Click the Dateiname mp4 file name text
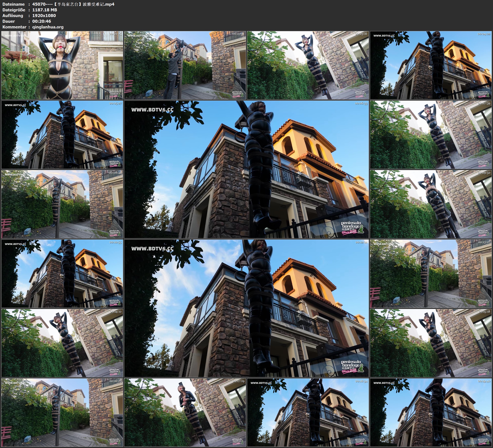The height and width of the screenshot is (448, 493). tap(73, 4)
